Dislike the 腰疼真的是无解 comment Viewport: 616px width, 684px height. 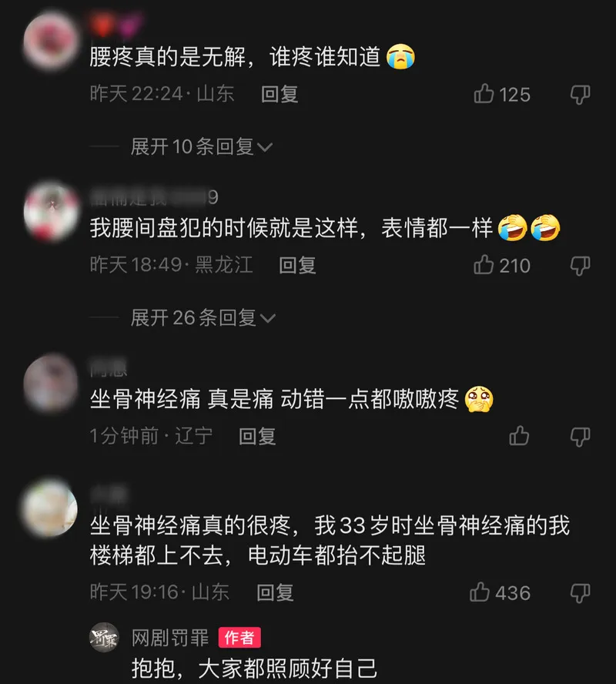(x=581, y=94)
